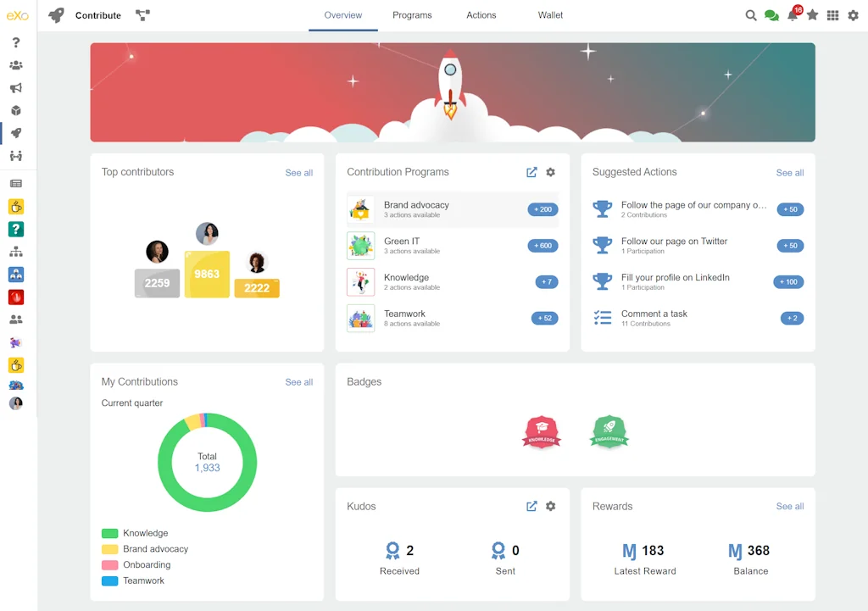The image size is (868, 611).
Task: Click the search magnifier in the top bar
Action: 751,15
